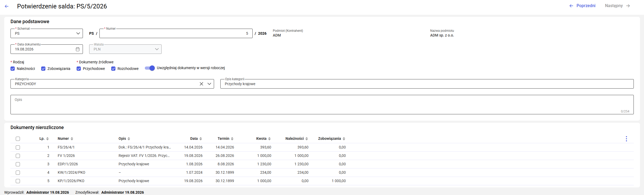Click the Kwota value 393,60
The image size is (644, 195).
265,147
